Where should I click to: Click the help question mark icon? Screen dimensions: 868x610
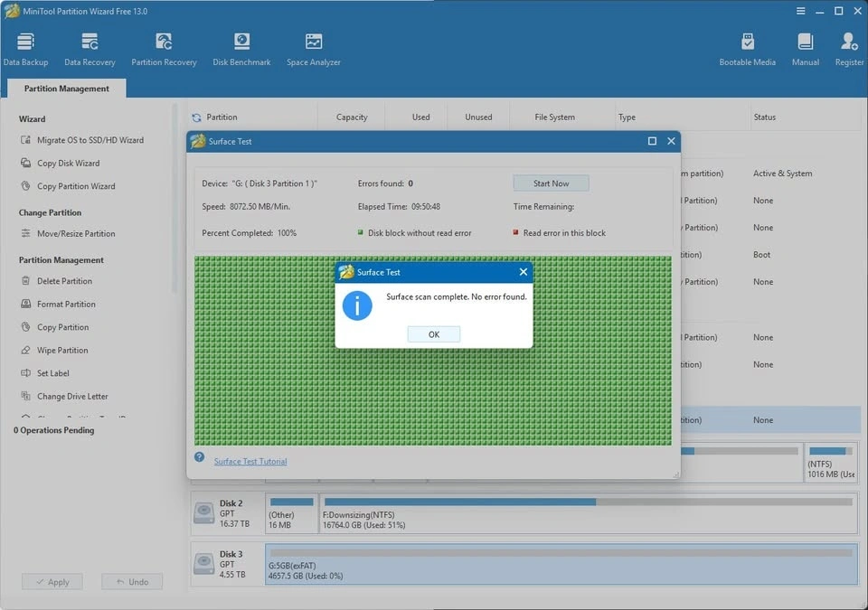tap(200, 457)
